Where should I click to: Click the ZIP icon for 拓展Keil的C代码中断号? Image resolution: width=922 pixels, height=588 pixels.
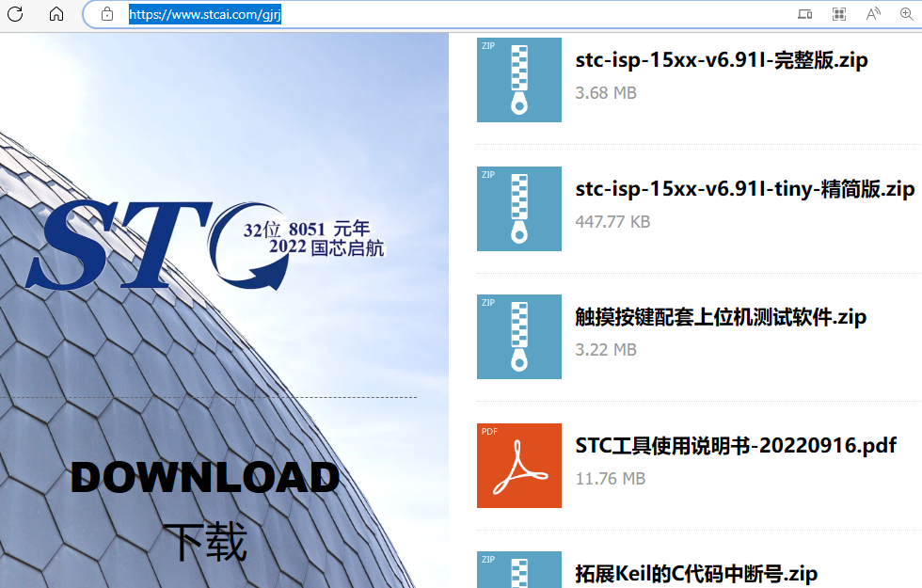coord(519,570)
